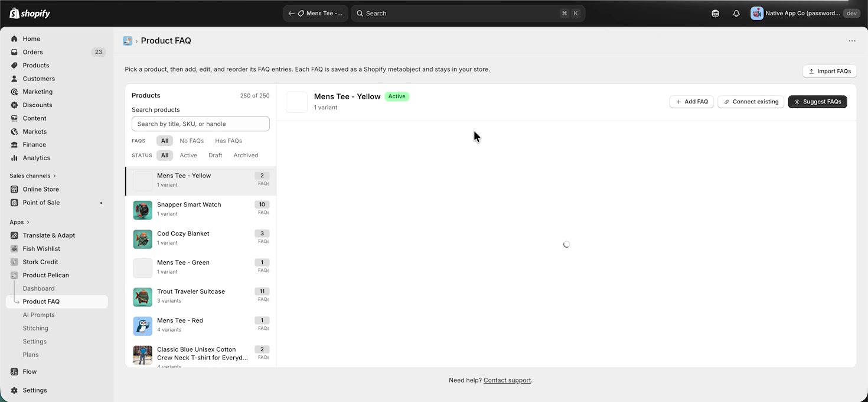Filter FAQs by All

point(165,141)
